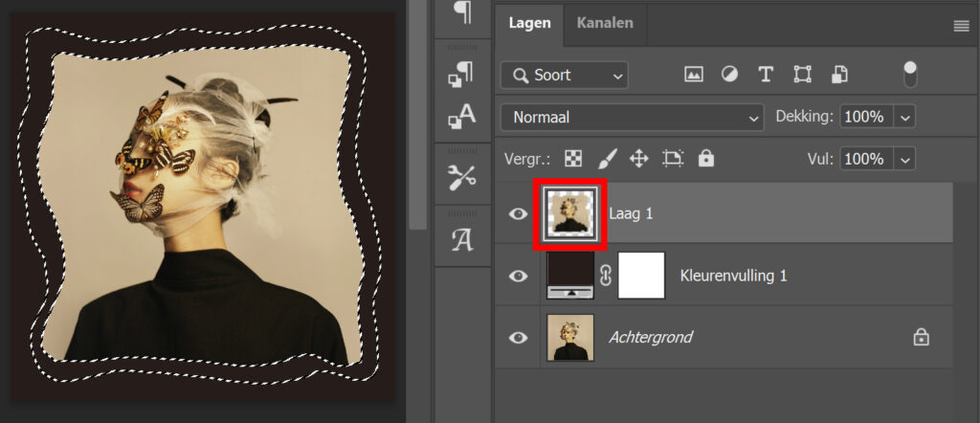Hide the Achtergrond layer
980x423 pixels.
coord(518,337)
